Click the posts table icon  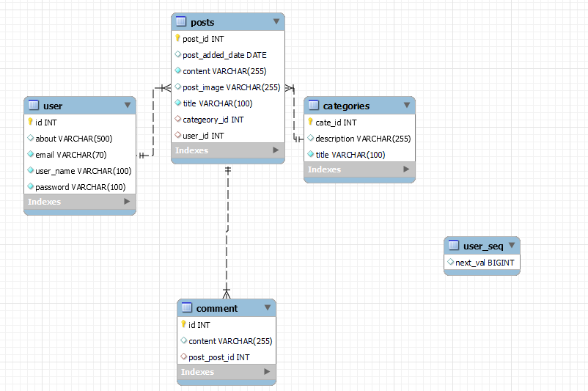pyautogui.click(x=181, y=21)
